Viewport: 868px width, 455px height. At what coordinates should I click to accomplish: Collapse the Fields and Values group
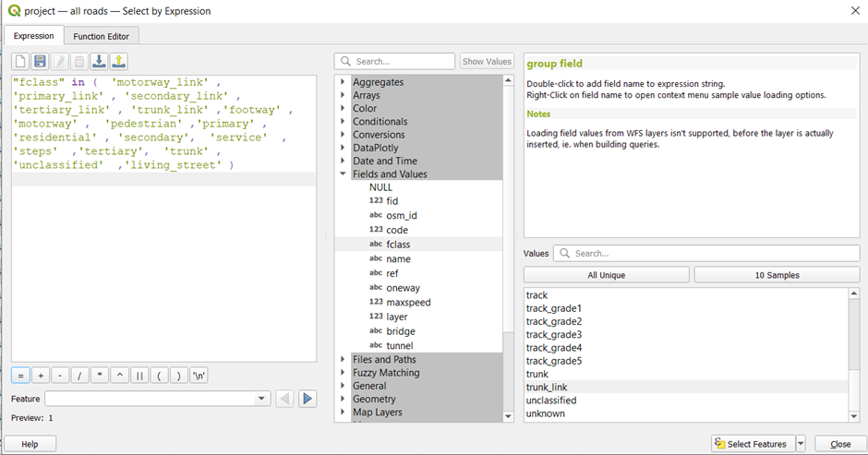pos(343,174)
